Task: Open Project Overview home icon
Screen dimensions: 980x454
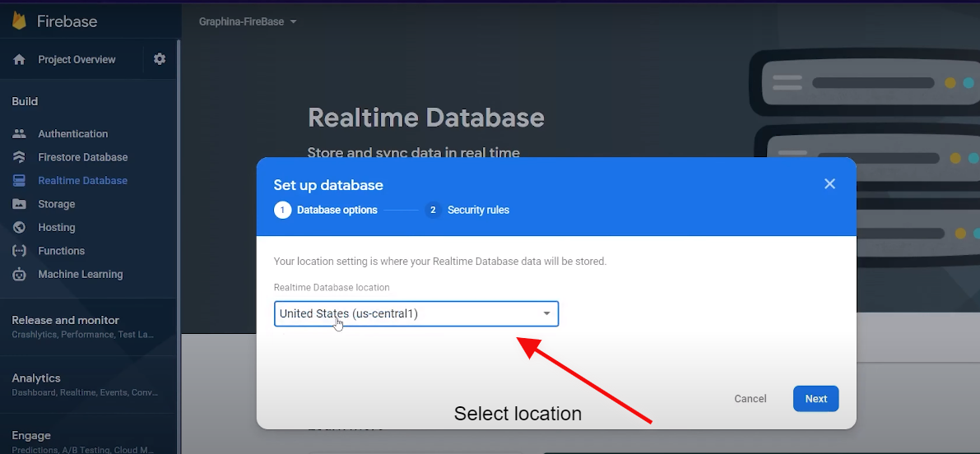Action: (20, 59)
